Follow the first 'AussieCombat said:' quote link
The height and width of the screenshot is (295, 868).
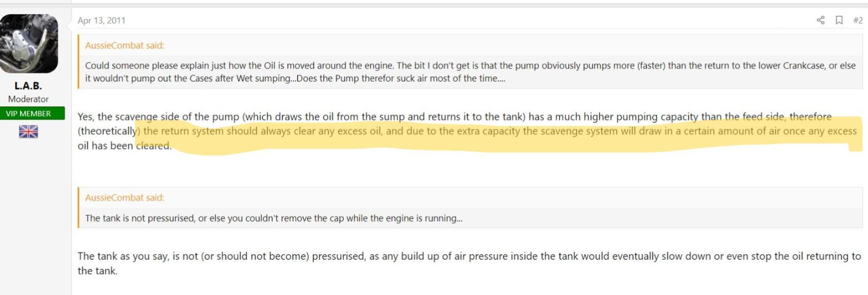coord(124,46)
